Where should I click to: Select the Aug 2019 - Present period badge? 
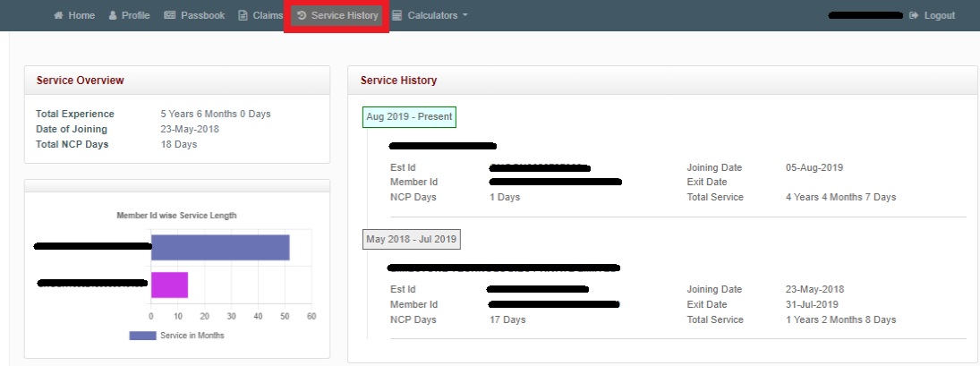coord(409,117)
